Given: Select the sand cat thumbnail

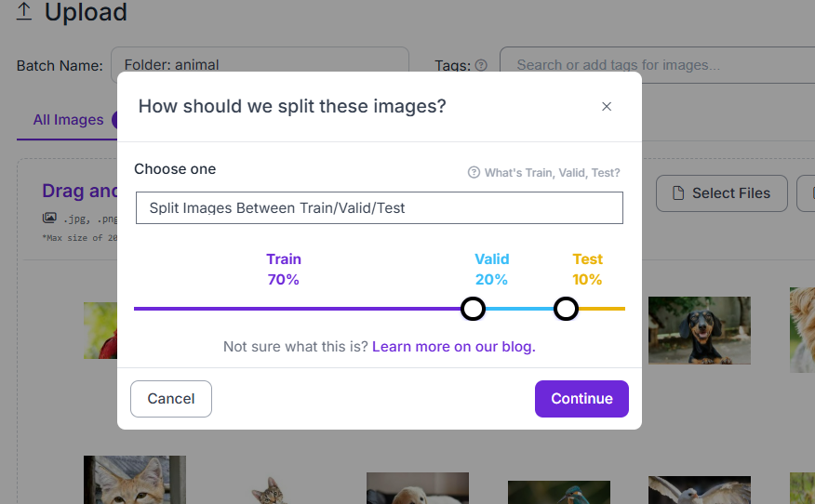Looking at the screenshot, I should [x=135, y=480].
